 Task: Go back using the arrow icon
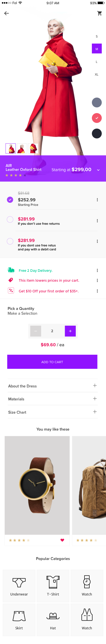(x=7, y=13)
